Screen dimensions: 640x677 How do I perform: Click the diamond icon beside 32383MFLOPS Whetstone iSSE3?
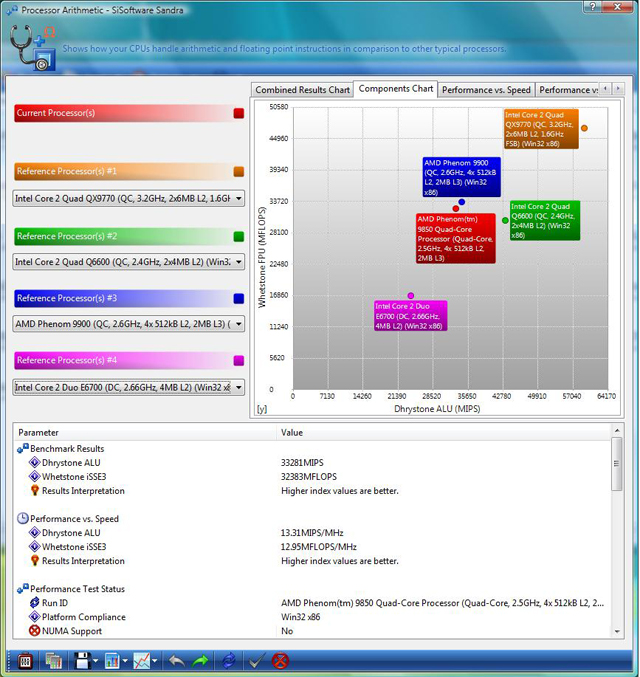pyautogui.click(x=35, y=477)
